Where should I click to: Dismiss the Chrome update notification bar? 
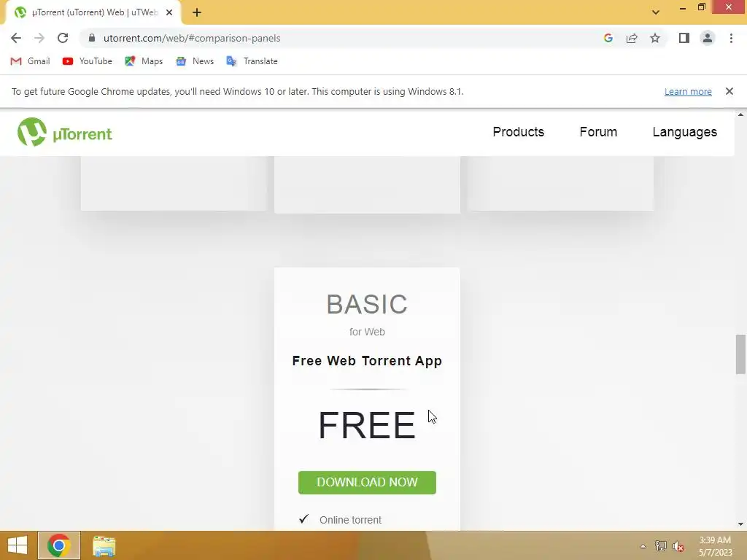pos(729,91)
